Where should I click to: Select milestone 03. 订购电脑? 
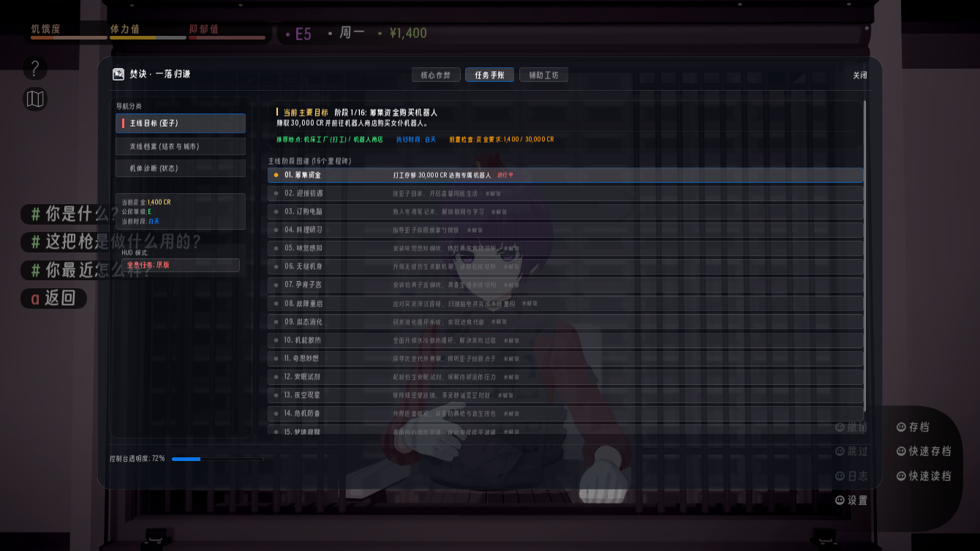pyautogui.click(x=565, y=211)
